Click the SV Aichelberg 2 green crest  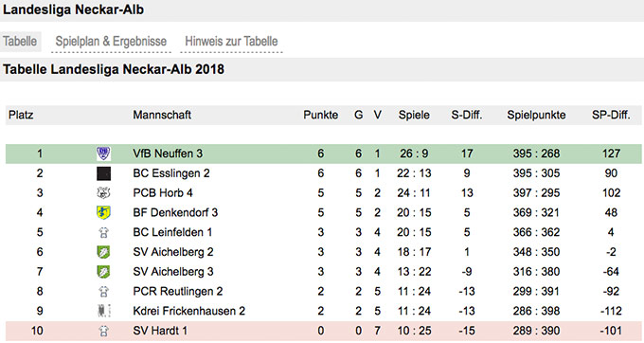[x=103, y=252]
